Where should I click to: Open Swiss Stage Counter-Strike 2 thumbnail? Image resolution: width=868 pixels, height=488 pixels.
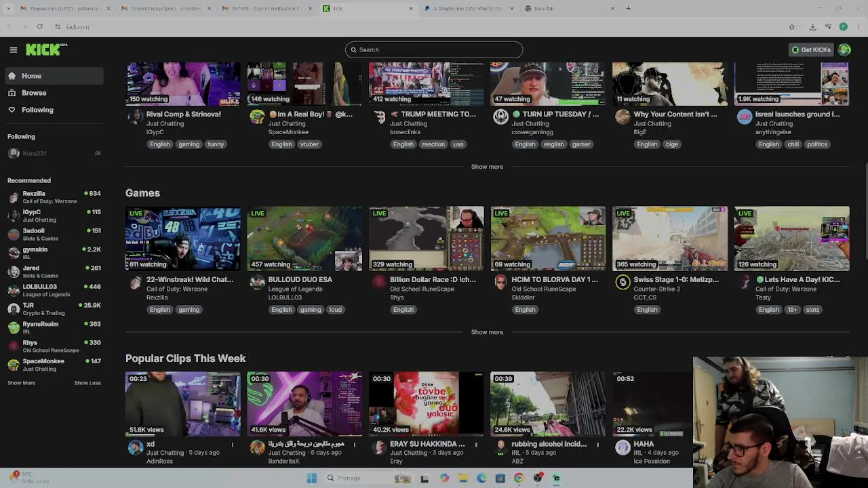coord(670,239)
